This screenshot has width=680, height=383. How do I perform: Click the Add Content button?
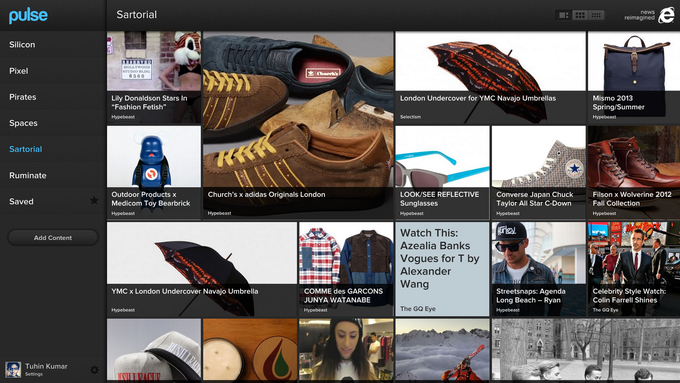[53, 238]
